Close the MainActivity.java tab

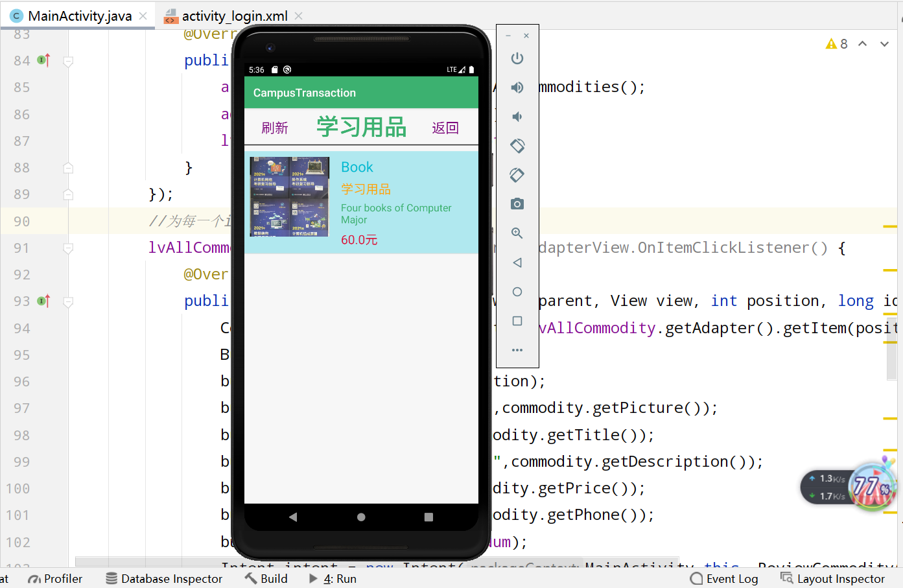[143, 16]
